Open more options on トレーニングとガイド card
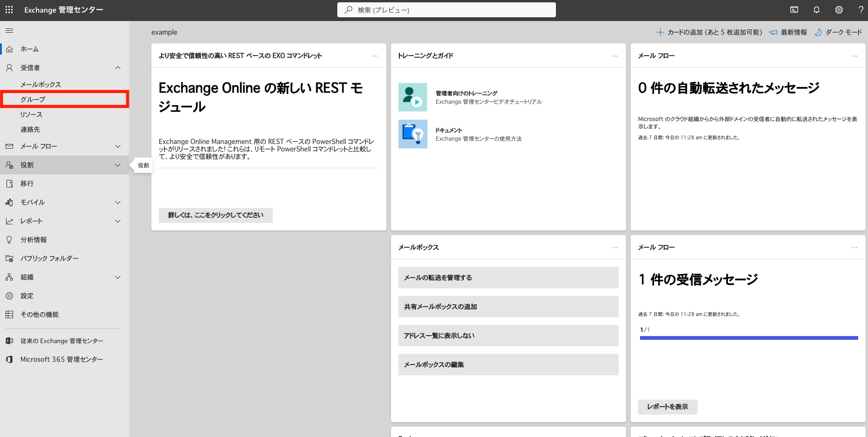 [x=615, y=56]
